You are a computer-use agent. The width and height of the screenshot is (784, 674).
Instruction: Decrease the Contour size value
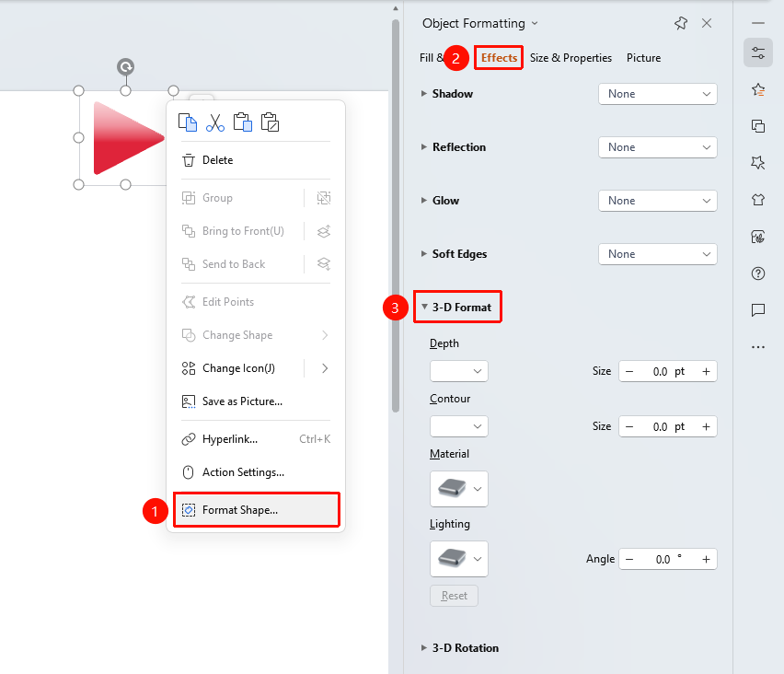tap(629, 426)
